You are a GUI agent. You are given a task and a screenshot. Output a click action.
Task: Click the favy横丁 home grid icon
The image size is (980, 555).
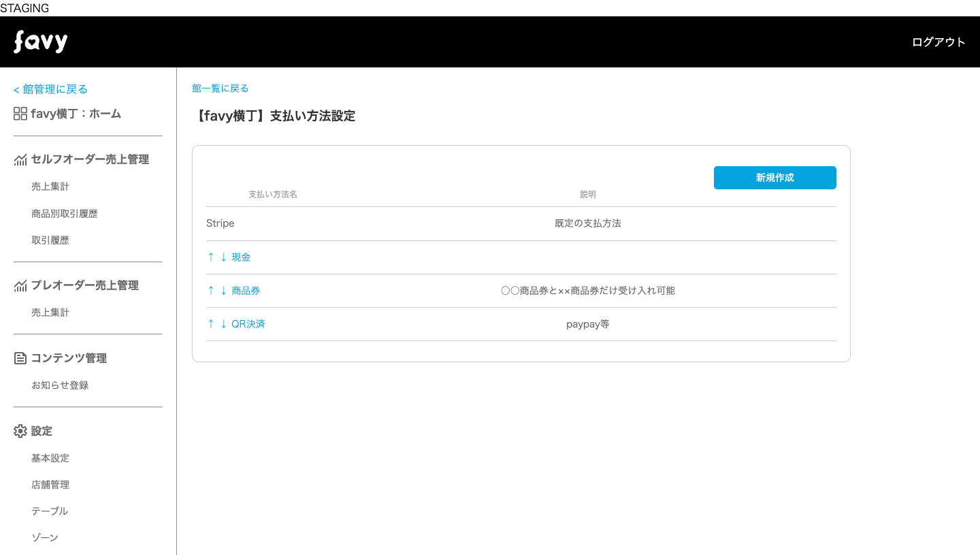pos(20,114)
